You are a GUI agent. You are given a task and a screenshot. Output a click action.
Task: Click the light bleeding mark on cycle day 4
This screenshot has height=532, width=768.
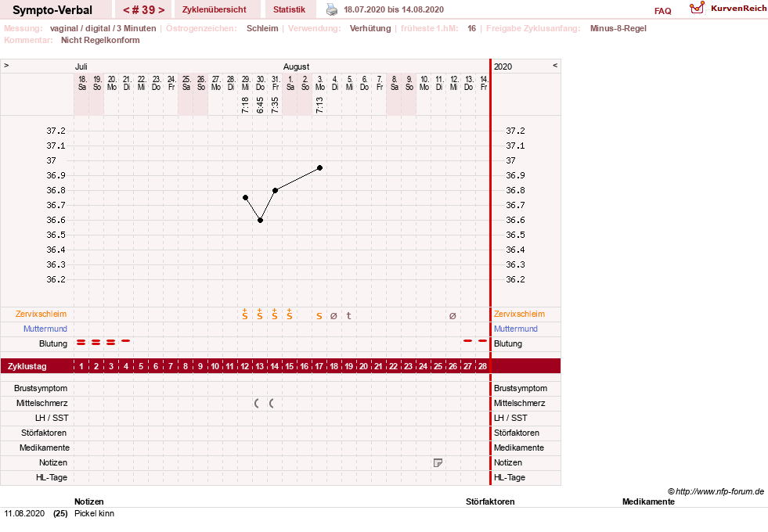point(126,340)
